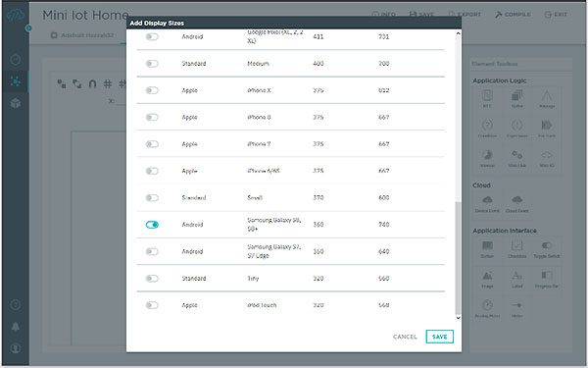Select the gears element icon in toolbox
Viewport: 588px width, 368px height.
point(517,158)
